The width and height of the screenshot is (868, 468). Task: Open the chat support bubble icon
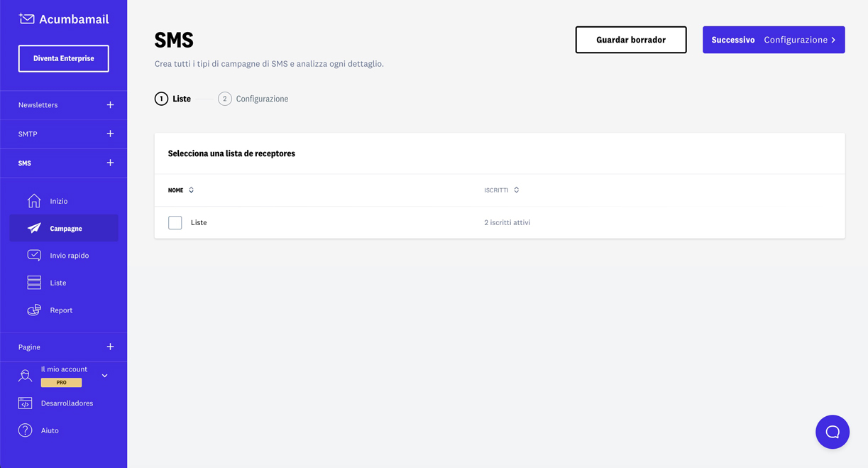coord(832,432)
